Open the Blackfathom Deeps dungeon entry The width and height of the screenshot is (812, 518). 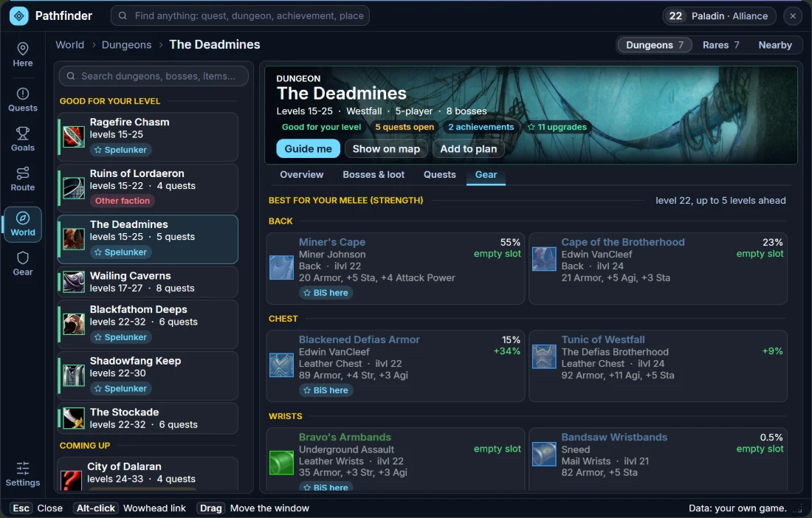point(148,324)
